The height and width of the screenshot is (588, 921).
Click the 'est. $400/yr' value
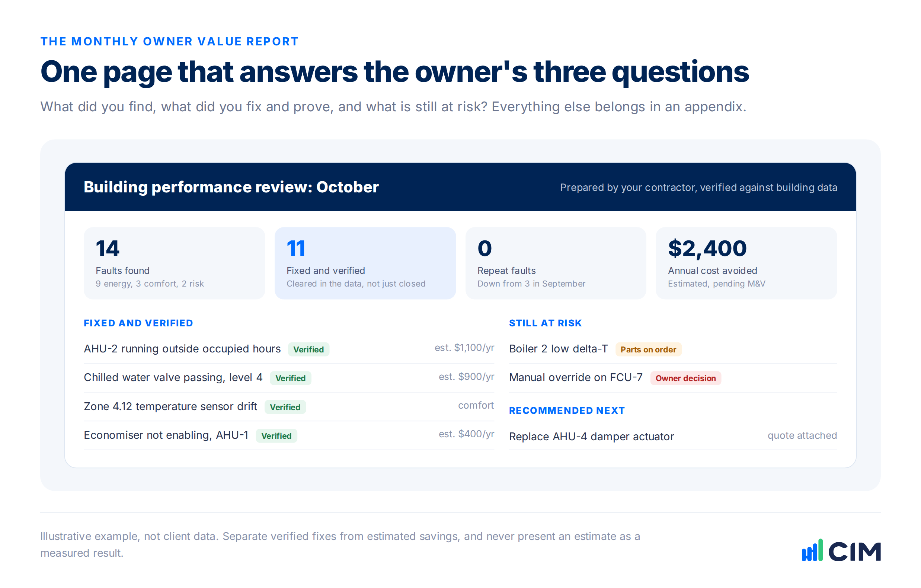click(467, 434)
